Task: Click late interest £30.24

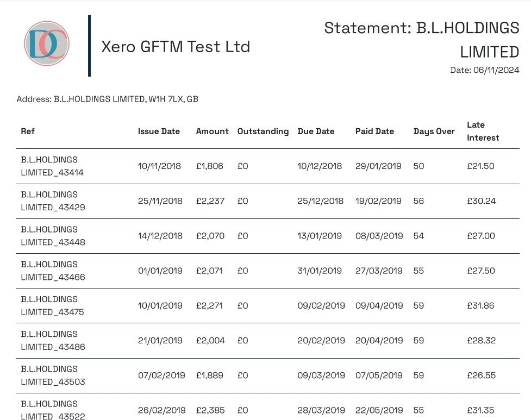Action: click(x=481, y=201)
